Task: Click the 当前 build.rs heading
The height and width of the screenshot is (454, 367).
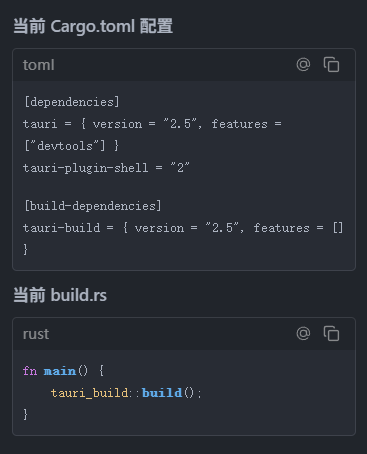Action: point(60,295)
